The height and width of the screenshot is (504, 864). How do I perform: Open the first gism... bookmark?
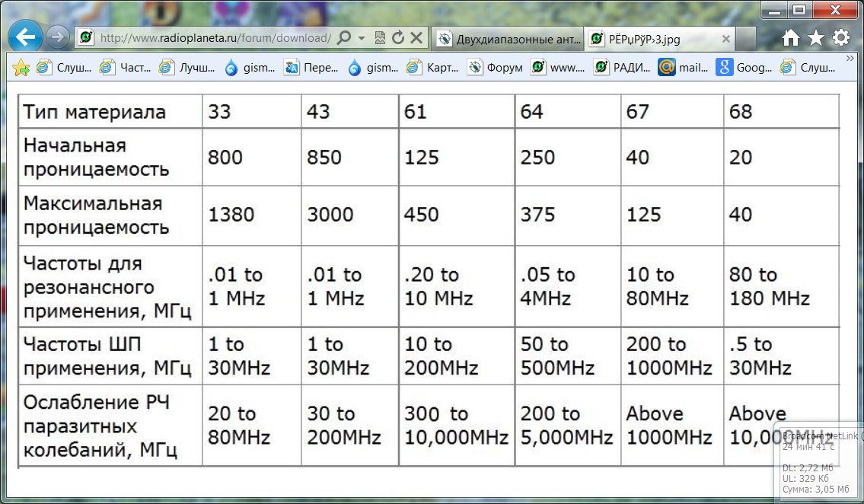pyautogui.click(x=250, y=68)
